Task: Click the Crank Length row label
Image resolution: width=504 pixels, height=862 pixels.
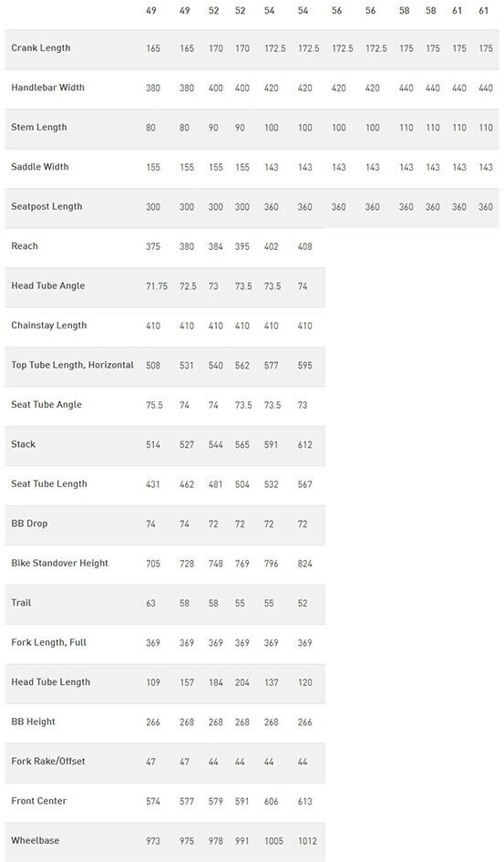Action: pos(41,47)
